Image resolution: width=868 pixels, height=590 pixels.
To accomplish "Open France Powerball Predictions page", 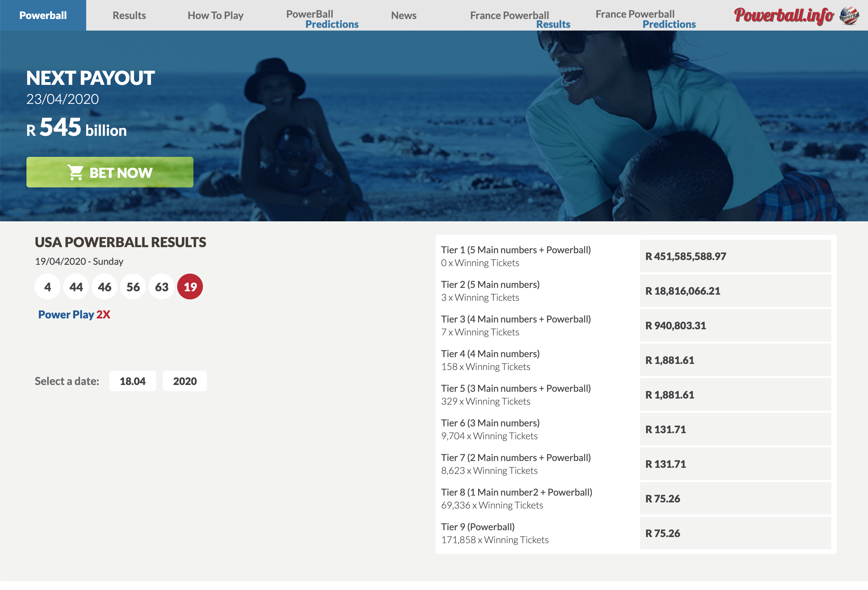I will click(645, 19).
